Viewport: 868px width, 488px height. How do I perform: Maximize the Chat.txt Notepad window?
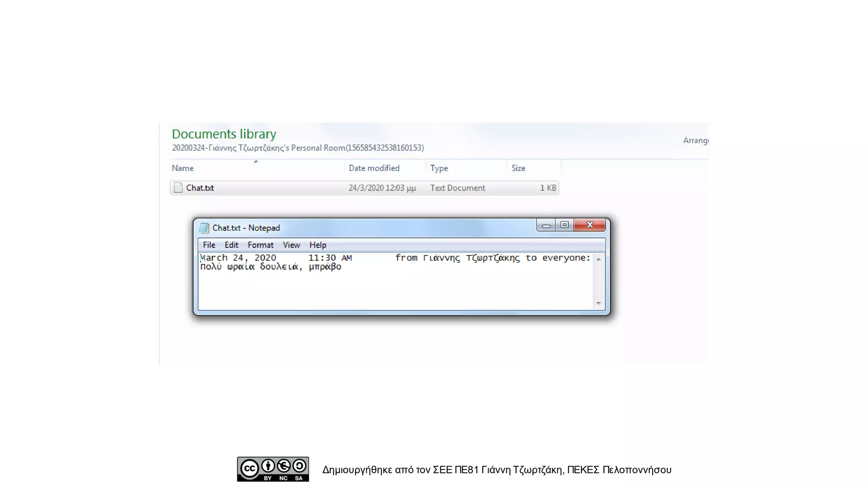coord(564,225)
